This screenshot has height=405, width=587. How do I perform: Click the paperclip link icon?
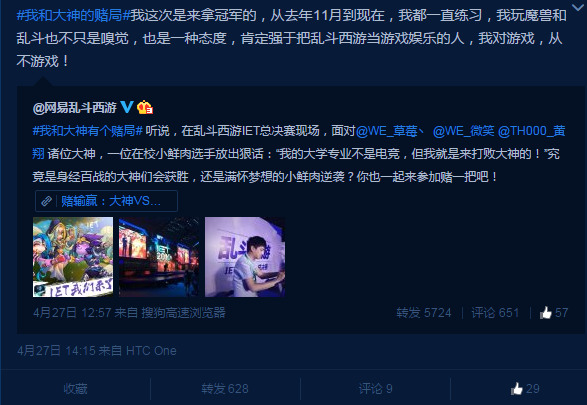[46, 201]
